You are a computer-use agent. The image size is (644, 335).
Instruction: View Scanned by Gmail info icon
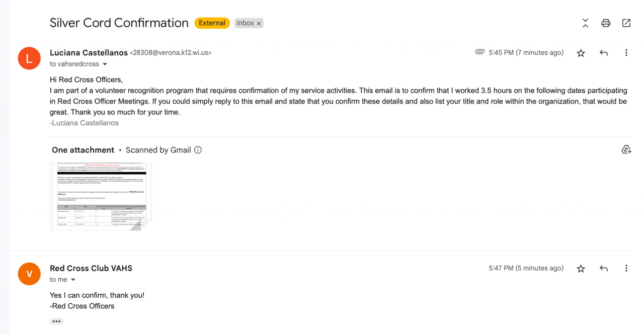click(198, 150)
